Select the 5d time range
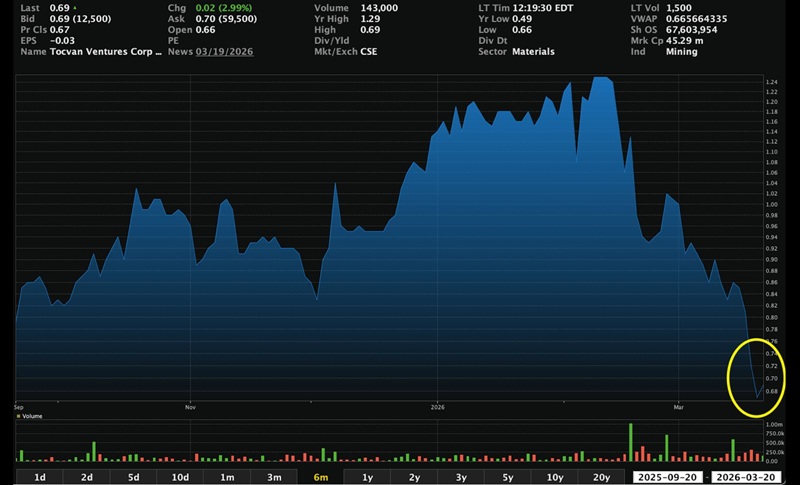Screen dimensions: 800x485 click(x=133, y=477)
